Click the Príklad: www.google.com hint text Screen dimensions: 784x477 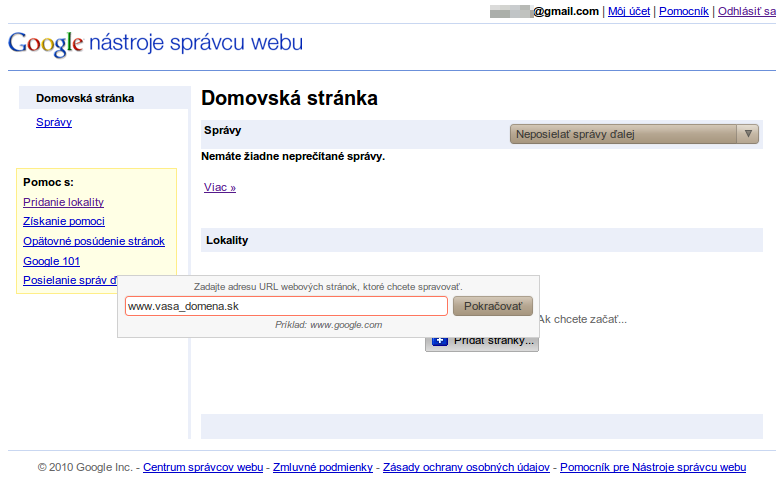click(328, 325)
